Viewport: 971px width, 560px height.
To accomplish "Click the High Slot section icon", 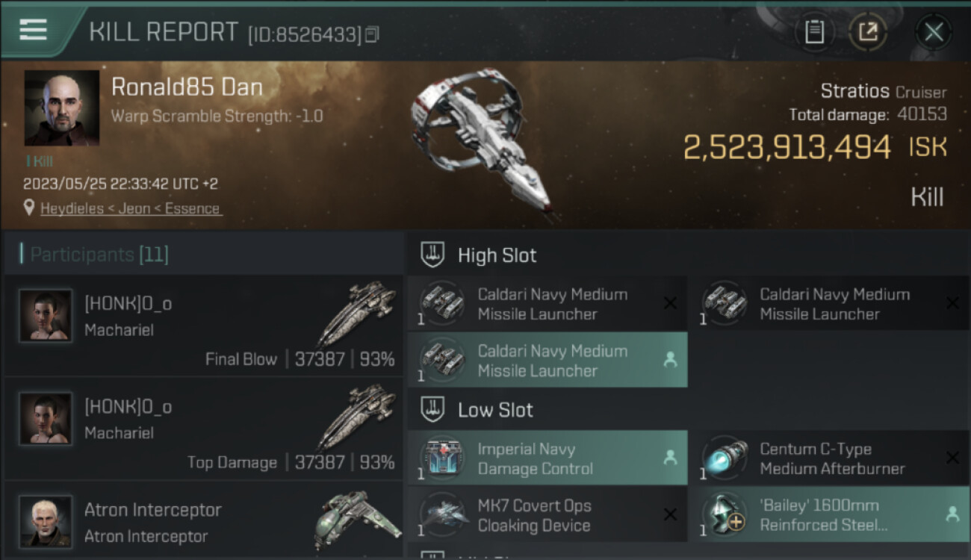I will coord(433,255).
